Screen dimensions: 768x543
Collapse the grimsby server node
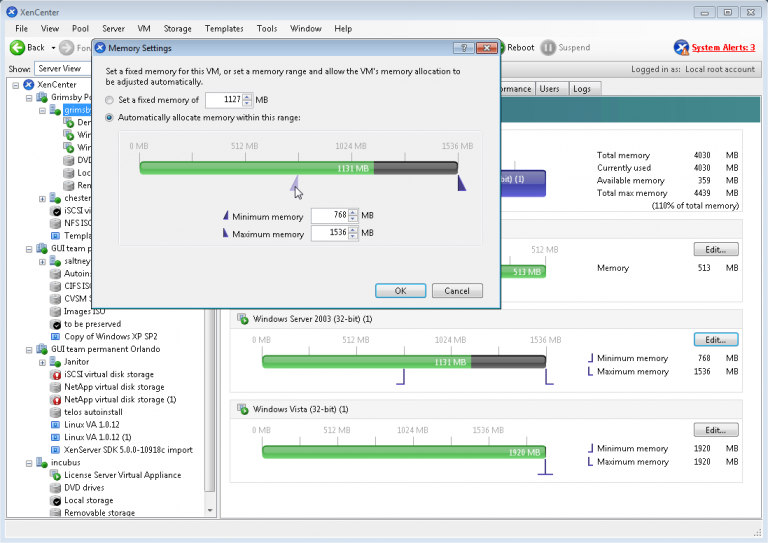[42, 110]
